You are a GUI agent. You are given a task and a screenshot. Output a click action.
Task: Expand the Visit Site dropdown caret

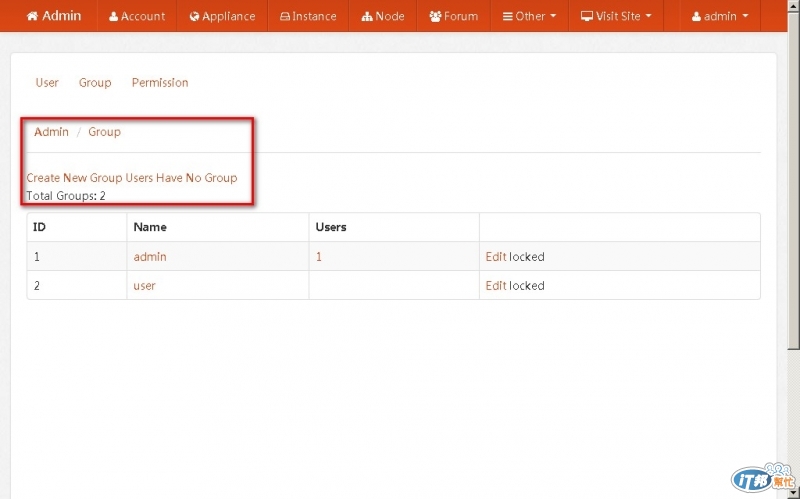pos(648,16)
